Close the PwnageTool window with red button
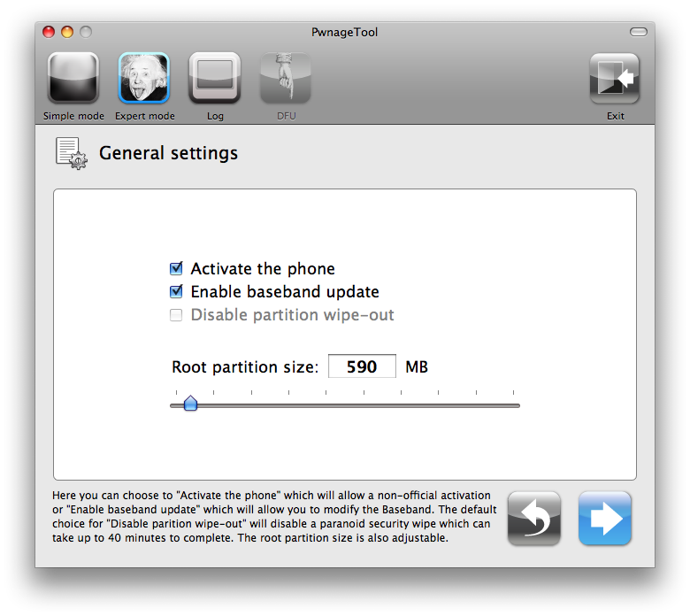The width and height of the screenshot is (690, 616). [49, 32]
